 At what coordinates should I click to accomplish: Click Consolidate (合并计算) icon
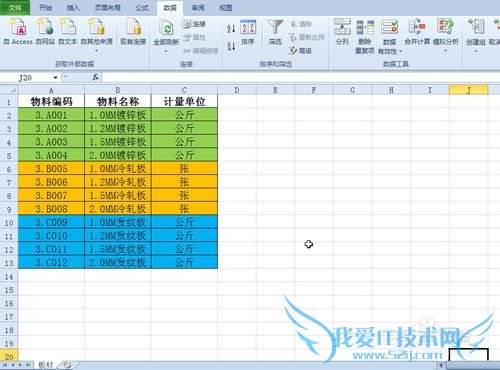pos(417,32)
